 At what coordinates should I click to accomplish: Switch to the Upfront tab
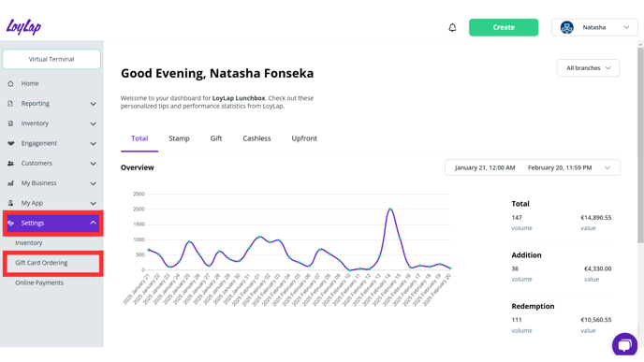(x=304, y=138)
